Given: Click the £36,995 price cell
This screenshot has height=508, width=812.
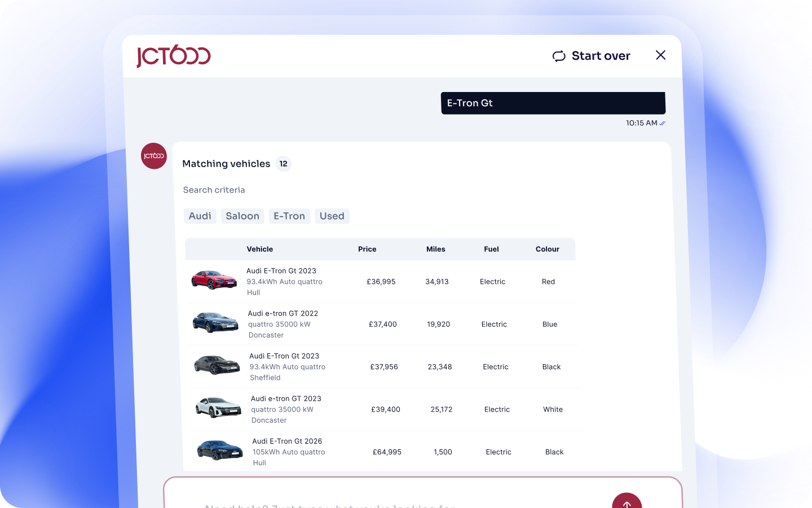Looking at the screenshot, I should [381, 282].
